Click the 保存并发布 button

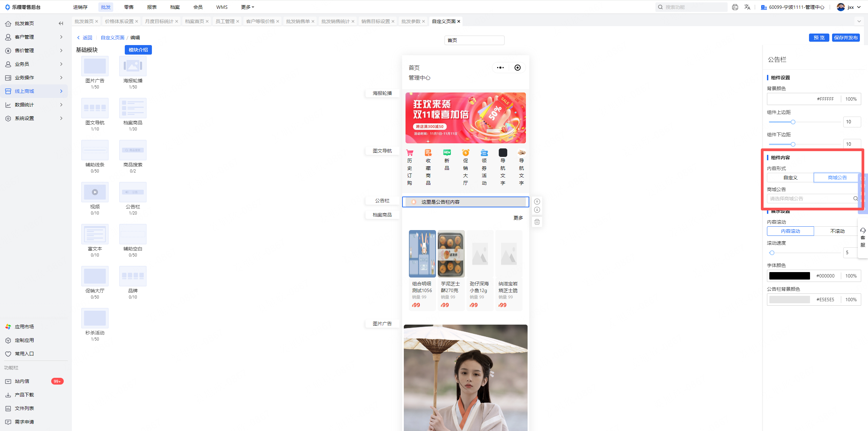point(846,38)
